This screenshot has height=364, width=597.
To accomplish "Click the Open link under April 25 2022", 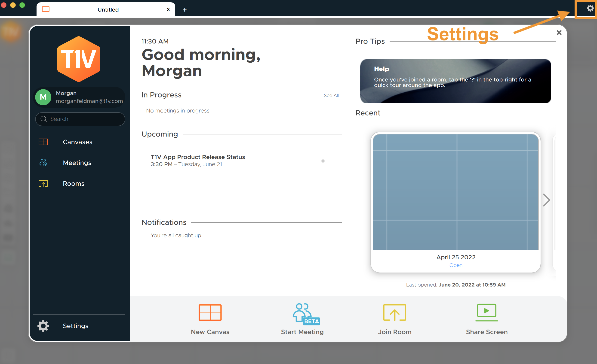I will tap(456, 265).
